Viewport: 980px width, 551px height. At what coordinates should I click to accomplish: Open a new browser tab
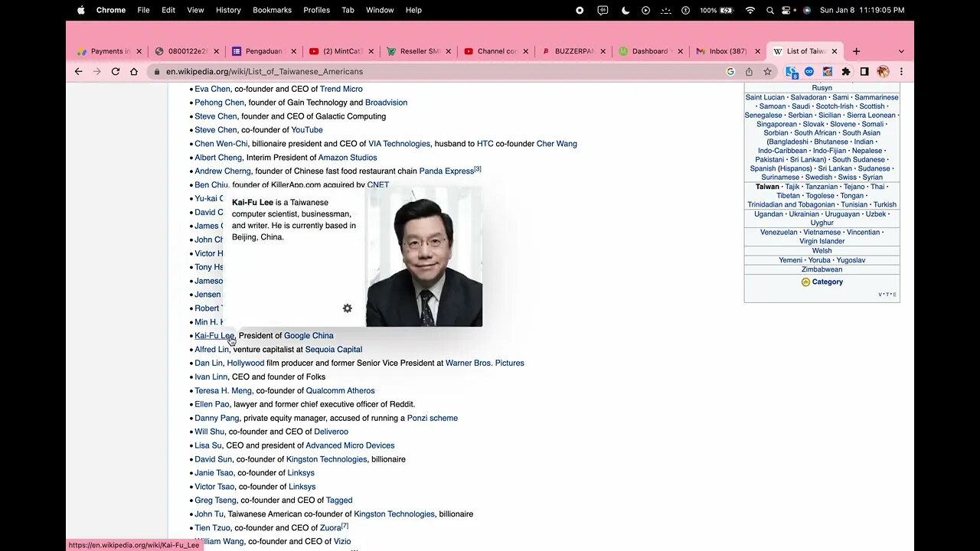pyautogui.click(x=856, y=51)
